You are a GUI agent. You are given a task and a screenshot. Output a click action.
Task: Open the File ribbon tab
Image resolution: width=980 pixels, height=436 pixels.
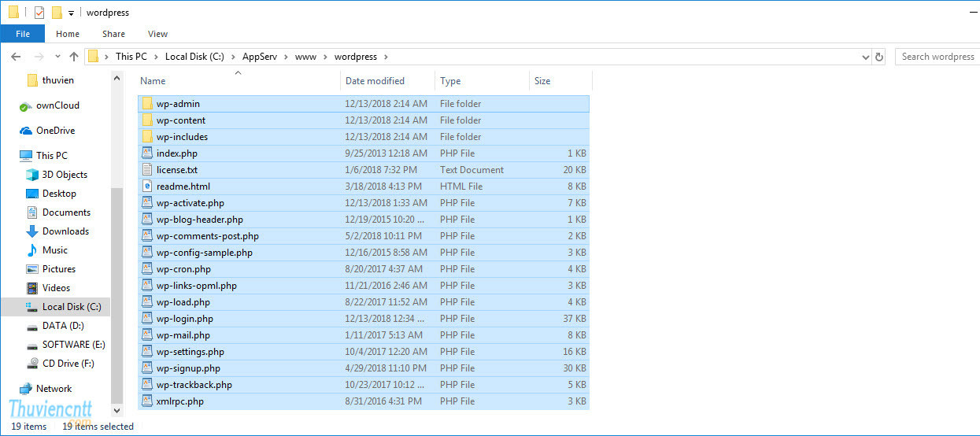pos(22,34)
